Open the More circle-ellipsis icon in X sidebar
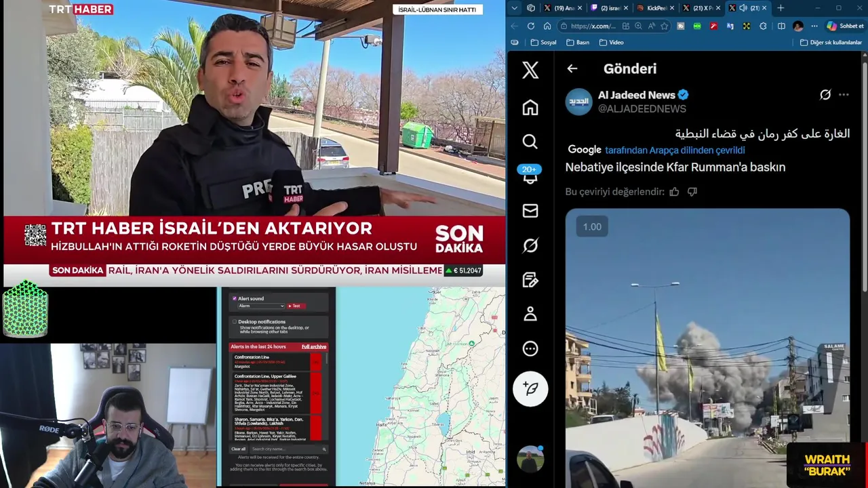 (530, 348)
